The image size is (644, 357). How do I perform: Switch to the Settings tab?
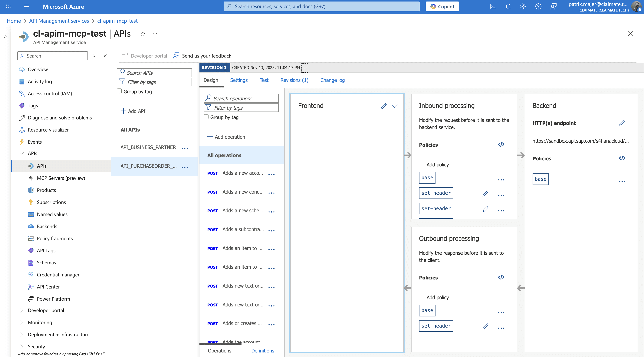239,80
